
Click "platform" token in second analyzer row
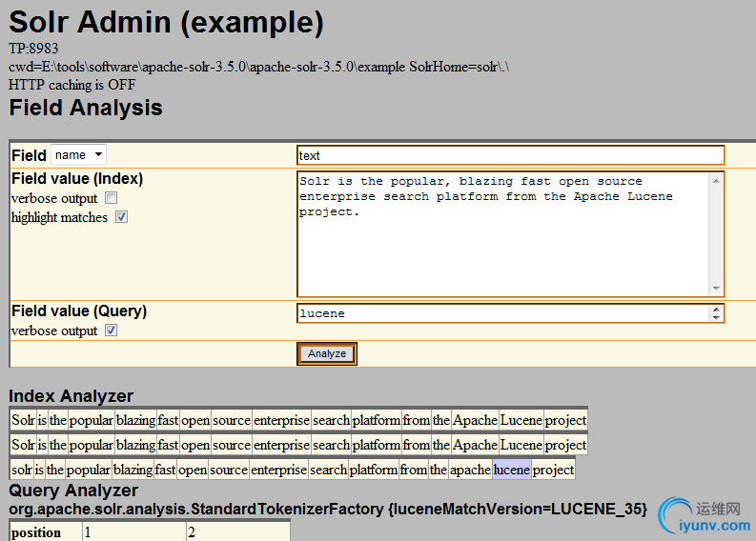point(377,445)
